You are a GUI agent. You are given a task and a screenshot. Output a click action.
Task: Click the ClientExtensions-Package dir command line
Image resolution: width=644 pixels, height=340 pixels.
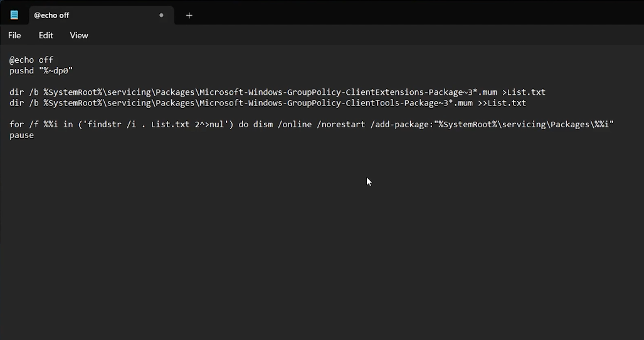pos(278,92)
